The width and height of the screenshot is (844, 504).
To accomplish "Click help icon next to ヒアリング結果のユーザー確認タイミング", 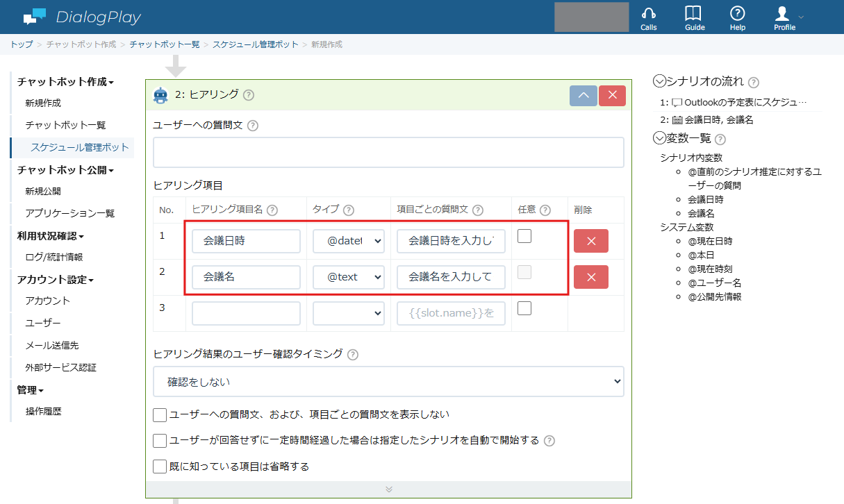I will [353, 355].
